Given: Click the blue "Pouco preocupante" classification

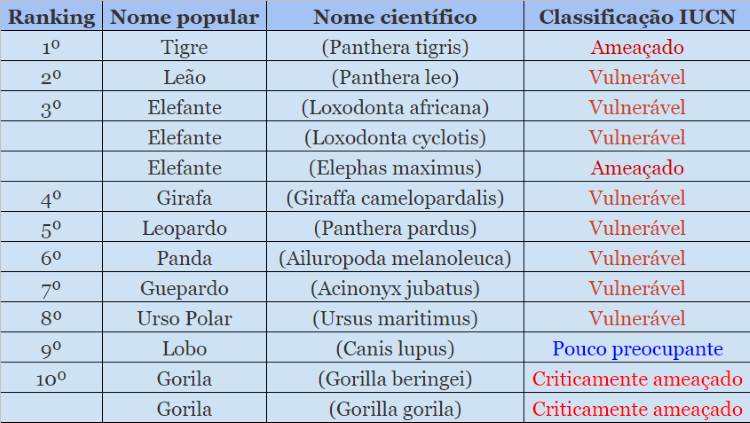Looking at the screenshot, I should [636, 349].
